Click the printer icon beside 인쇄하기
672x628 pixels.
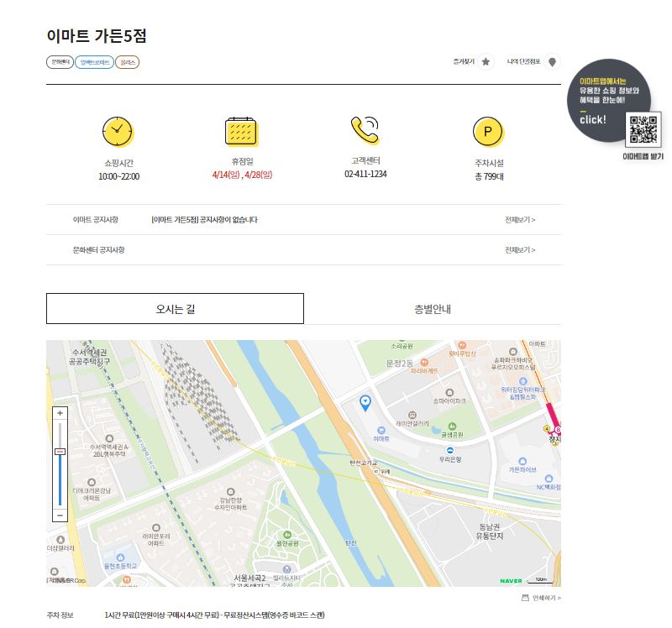point(525,598)
